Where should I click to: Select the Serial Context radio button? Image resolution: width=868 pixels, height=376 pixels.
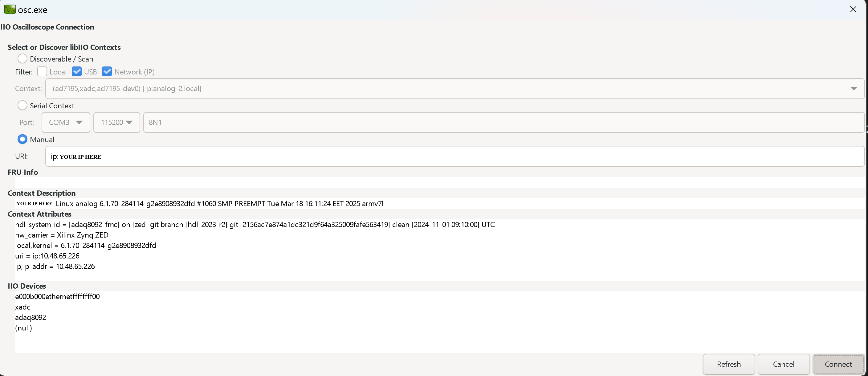click(22, 105)
